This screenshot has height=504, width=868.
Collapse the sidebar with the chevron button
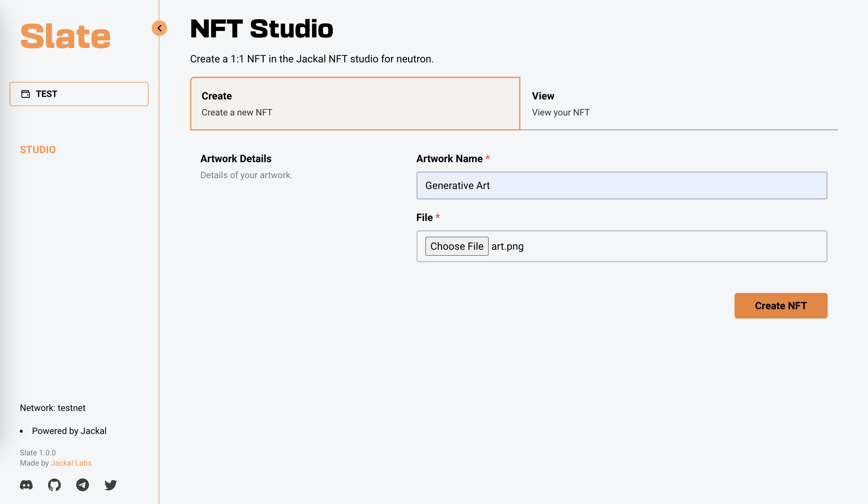159,28
